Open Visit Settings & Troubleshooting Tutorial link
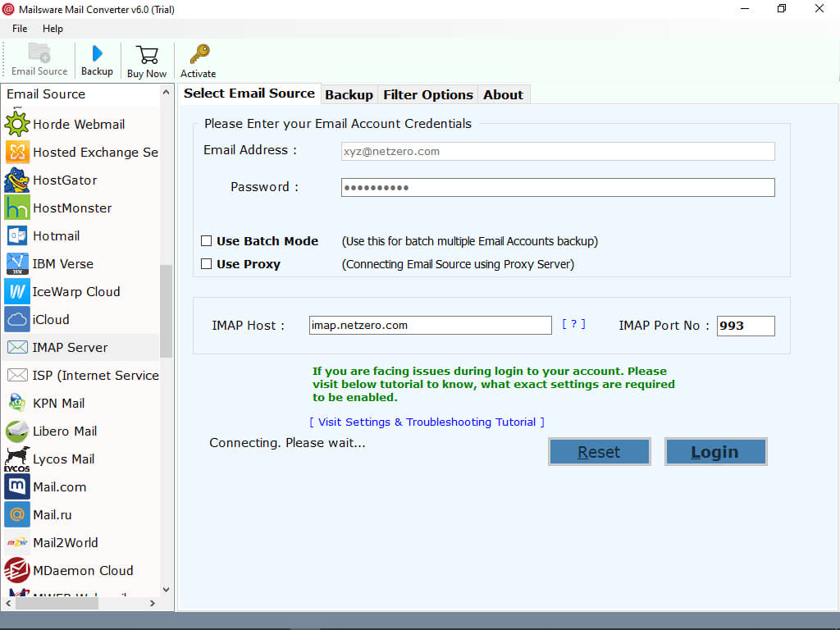The width and height of the screenshot is (840, 630). 427,422
